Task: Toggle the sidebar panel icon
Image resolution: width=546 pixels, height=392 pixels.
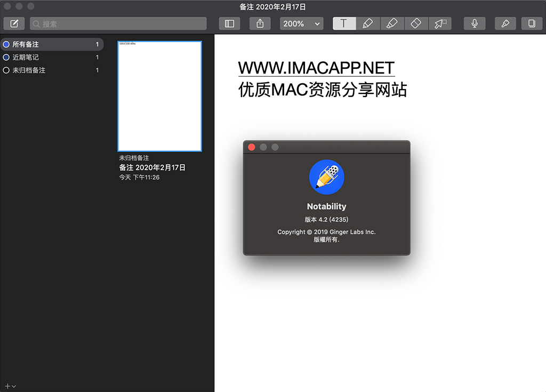Action: (229, 23)
